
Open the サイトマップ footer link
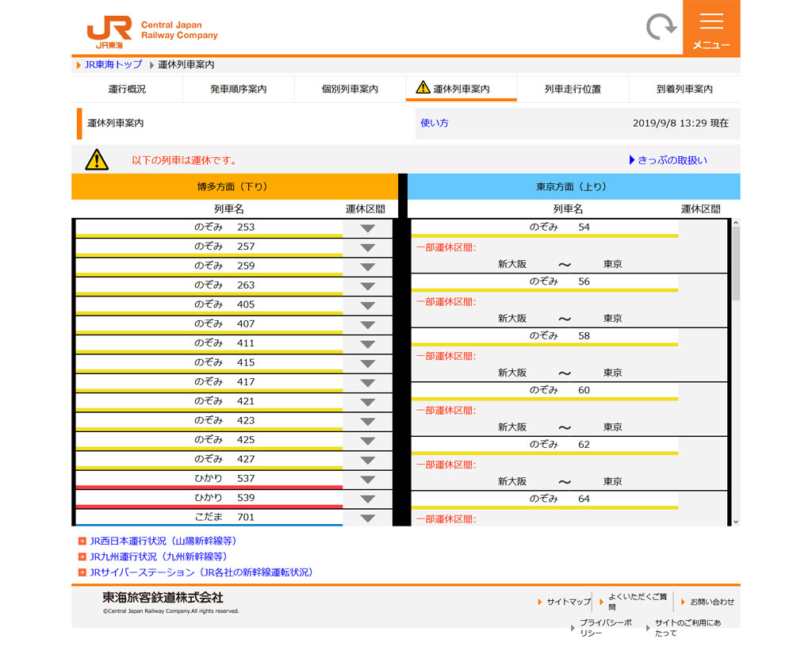click(x=569, y=603)
